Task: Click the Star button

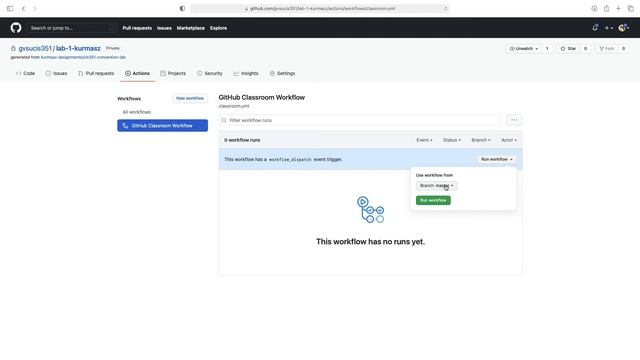Action: pyautogui.click(x=568, y=49)
